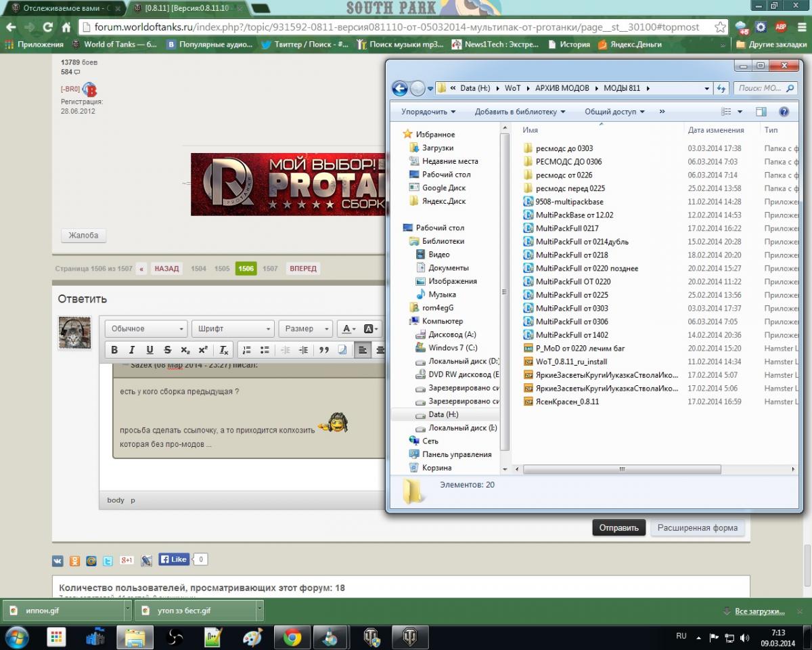
Task: Click the Explorer back arrow button
Action: click(400, 88)
